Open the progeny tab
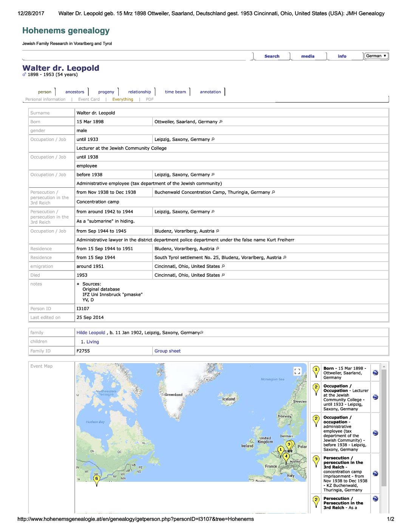411x532 pixels. (x=106, y=92)
